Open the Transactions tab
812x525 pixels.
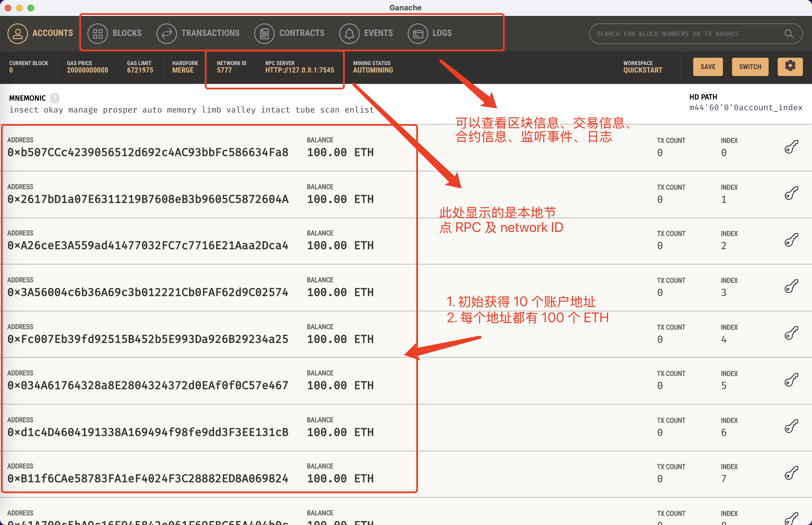pos(198,33)
